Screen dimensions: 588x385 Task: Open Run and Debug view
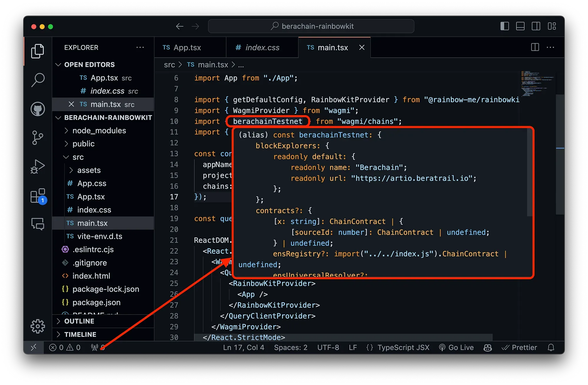38,166
